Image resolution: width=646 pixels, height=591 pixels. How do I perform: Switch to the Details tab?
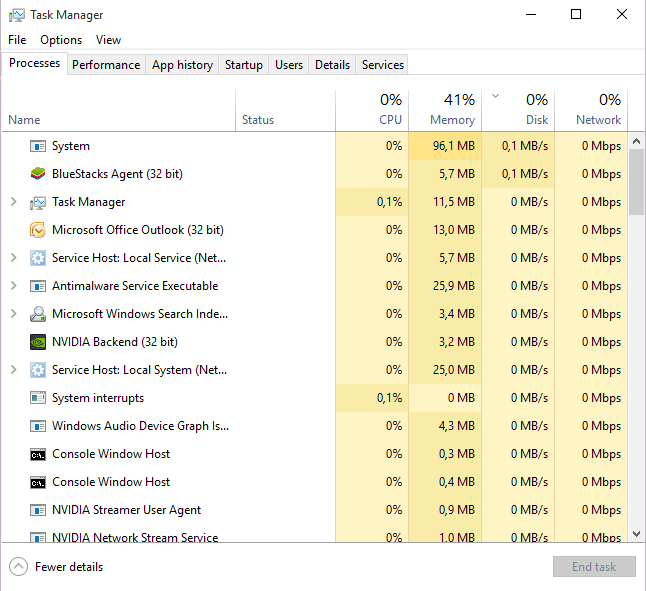(332, 65)
